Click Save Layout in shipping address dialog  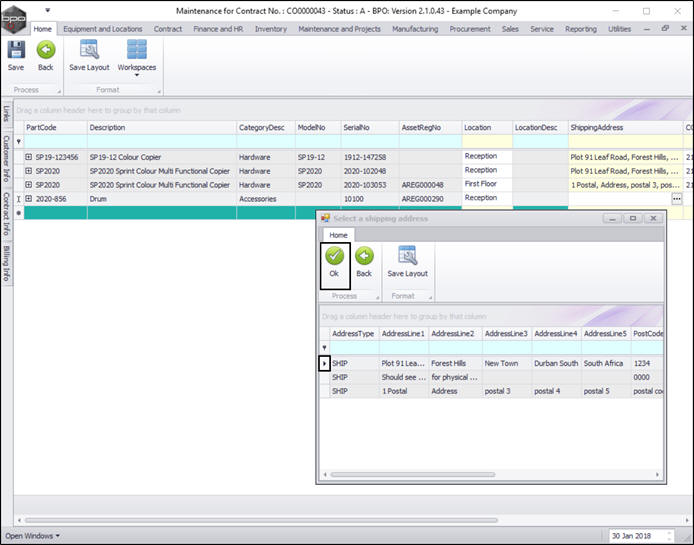[408, 263]
